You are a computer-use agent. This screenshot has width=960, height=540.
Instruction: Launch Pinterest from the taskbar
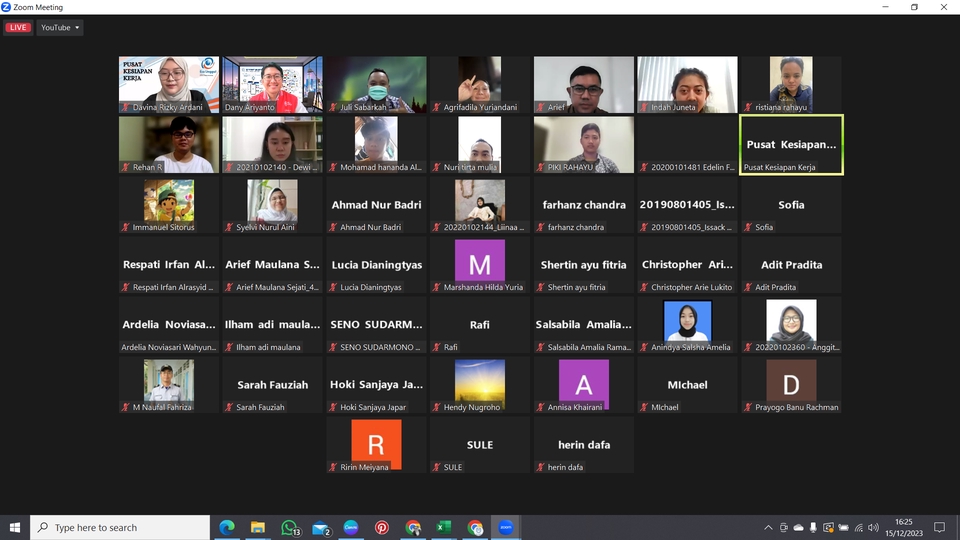[x=382, y=527]
